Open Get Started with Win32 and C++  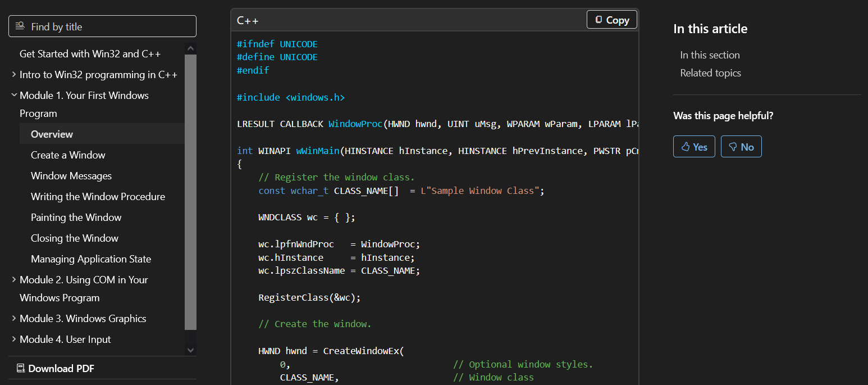point(90,54)
